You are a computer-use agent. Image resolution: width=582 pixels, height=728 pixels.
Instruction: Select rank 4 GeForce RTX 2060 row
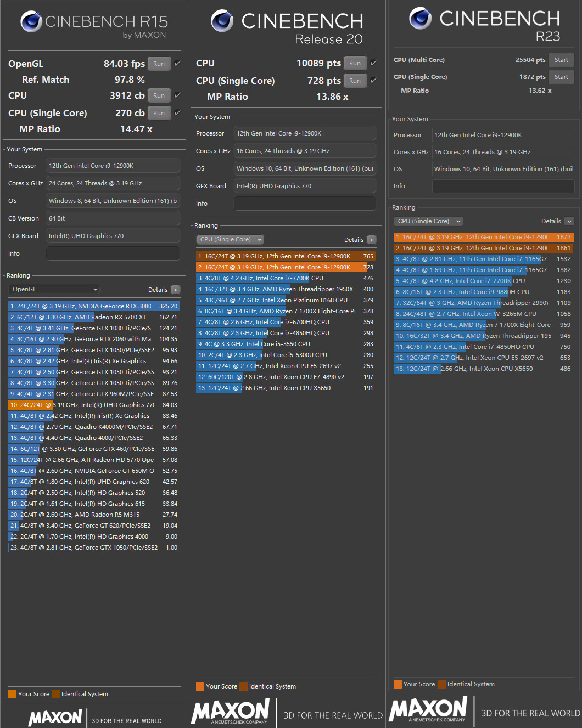[x=94, y=339]
